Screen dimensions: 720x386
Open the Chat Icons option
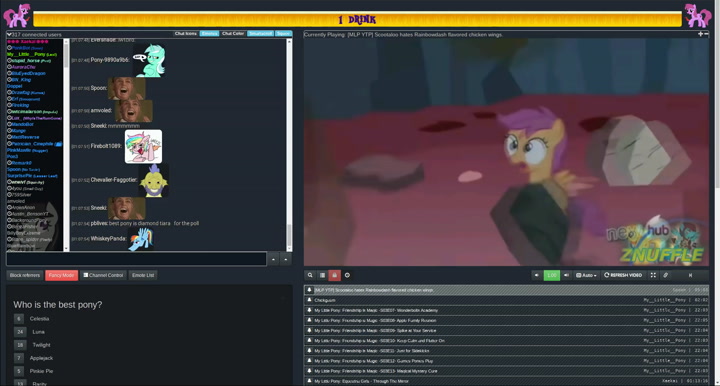click(x=186, y=34)
